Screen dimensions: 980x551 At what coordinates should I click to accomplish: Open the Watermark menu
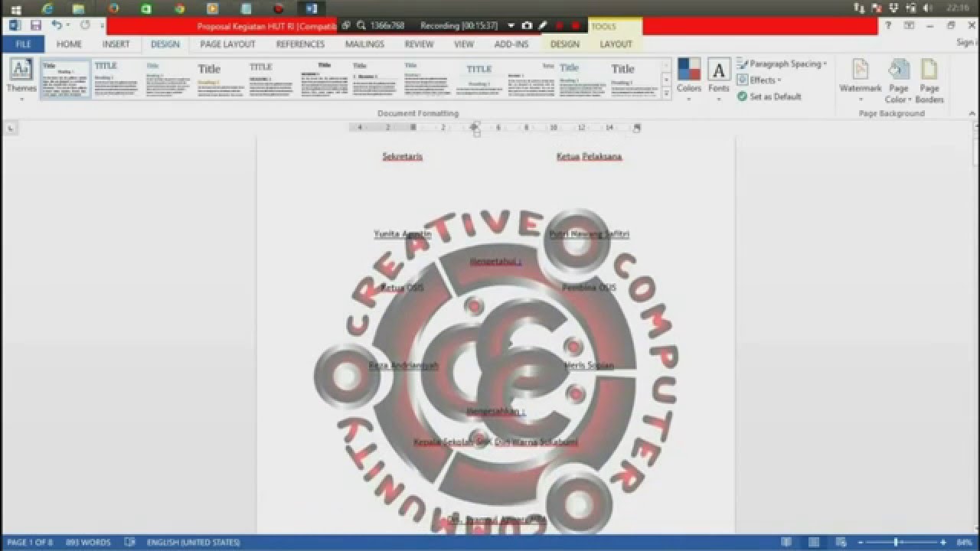861,80
